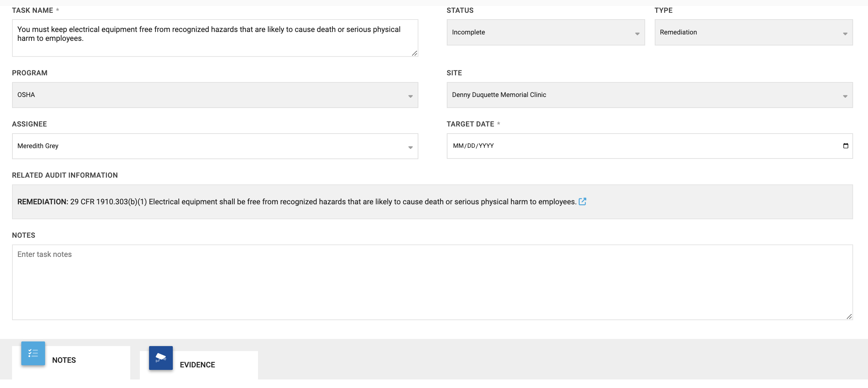Switch to the Evidence tab
This screenshot has height=388, width=868.
tap(197, 365)
